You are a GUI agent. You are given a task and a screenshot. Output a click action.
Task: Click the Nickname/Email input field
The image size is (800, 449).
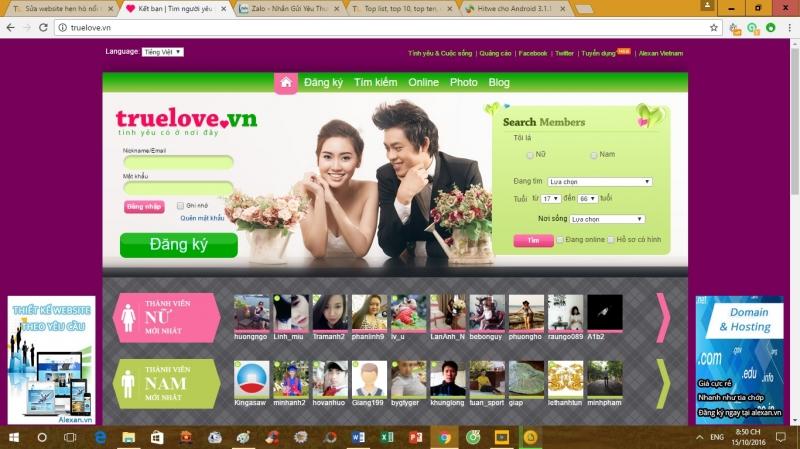coord(178,162)
